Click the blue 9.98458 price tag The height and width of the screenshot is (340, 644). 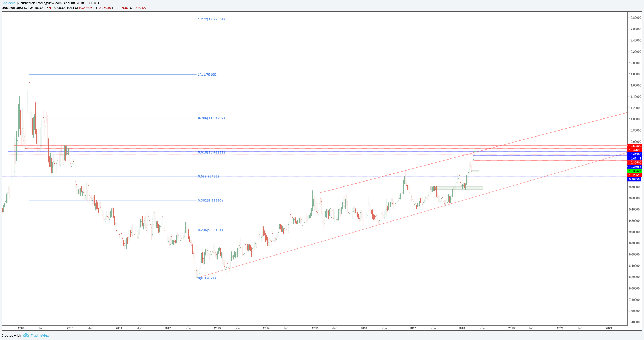[x=634, y=179]
